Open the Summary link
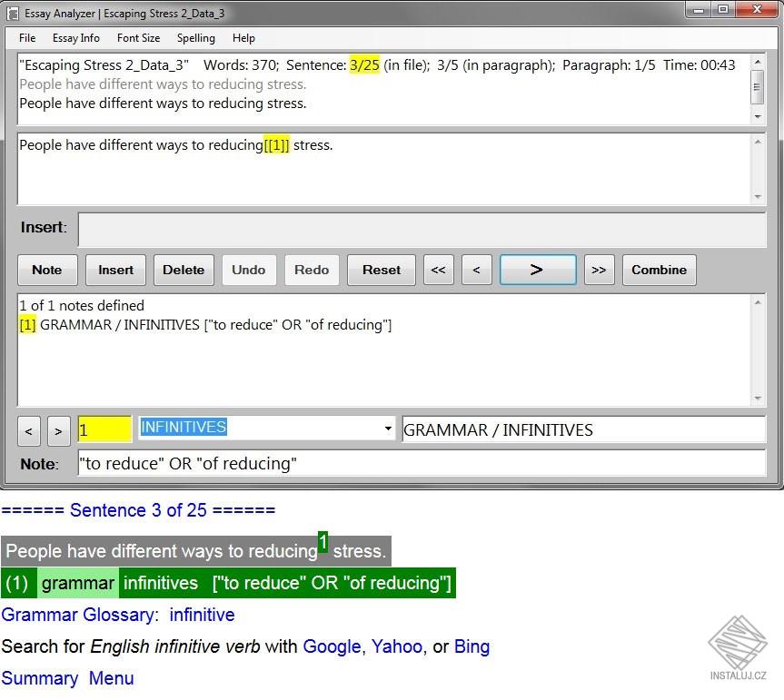Screen dimensions: 784x700 tap(40, 678)
